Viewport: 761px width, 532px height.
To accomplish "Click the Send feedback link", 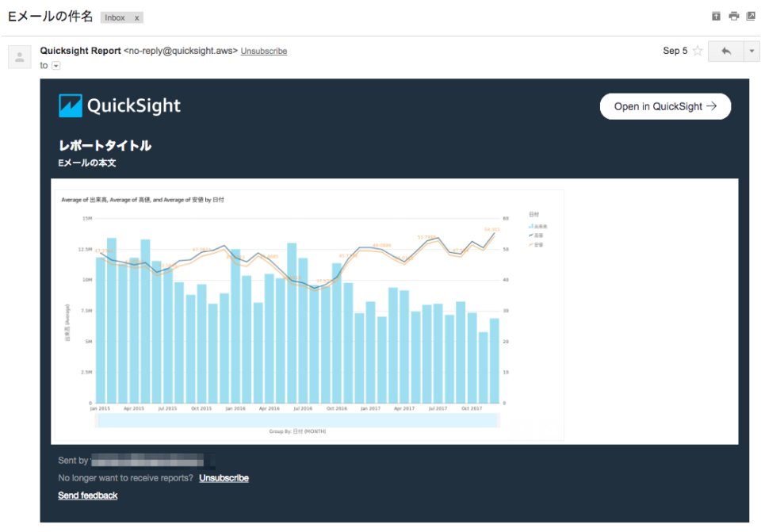I will [87, 496].
